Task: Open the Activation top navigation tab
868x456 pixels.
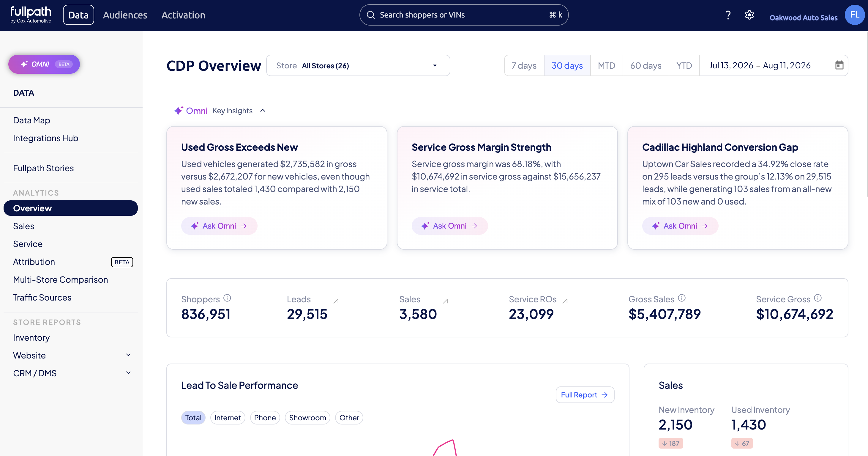Action: (x=183, y=15)
